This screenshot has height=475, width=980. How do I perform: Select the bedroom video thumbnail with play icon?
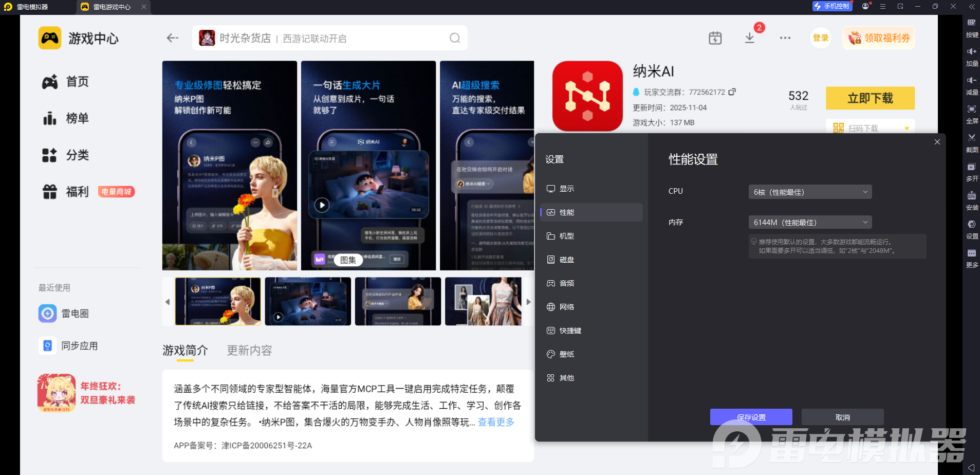point(308,301)
